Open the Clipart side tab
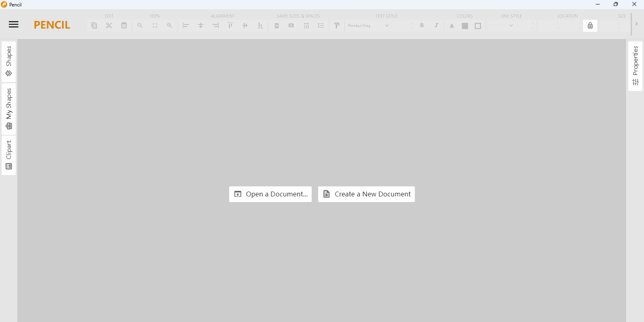The height and width of the screenshot is (322, 644). (8, 155)
